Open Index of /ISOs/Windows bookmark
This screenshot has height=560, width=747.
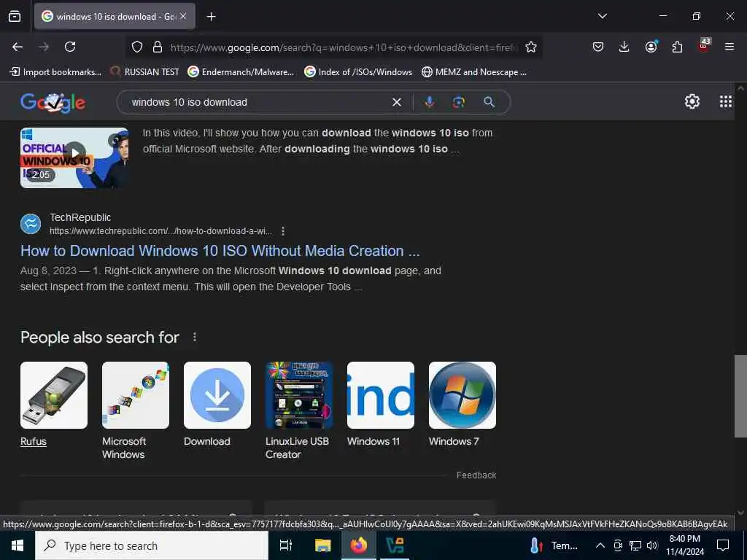358,72
